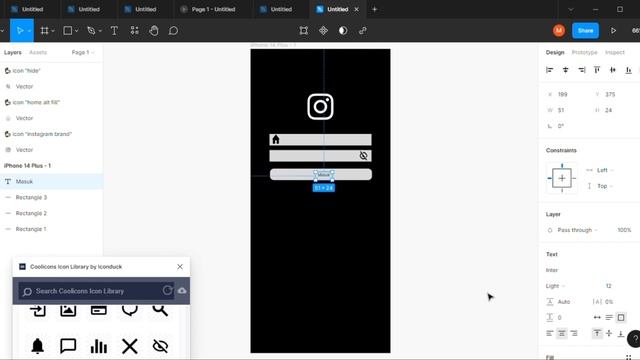Select the Hand tool
Screen dimensions: 640x360
pos(154,31)
